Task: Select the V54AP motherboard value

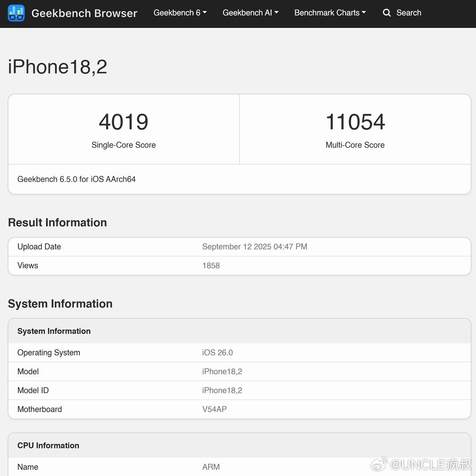Action: tap(214, 409)
